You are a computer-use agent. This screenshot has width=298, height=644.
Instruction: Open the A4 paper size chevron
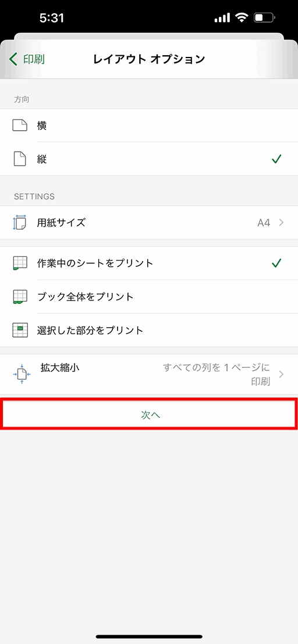pyautogui.click(x=282, y=223)
